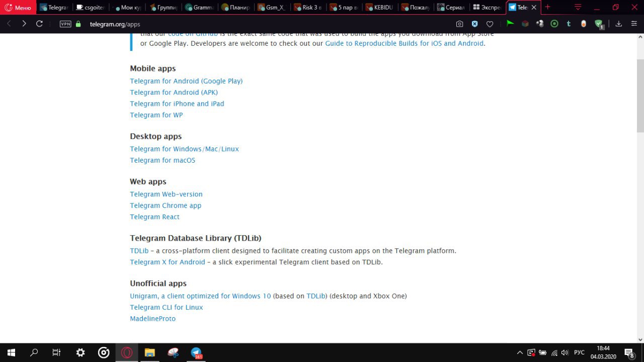Open the Windows Start menu
Viewport: 644px width, 362px height.
[11, 353]
